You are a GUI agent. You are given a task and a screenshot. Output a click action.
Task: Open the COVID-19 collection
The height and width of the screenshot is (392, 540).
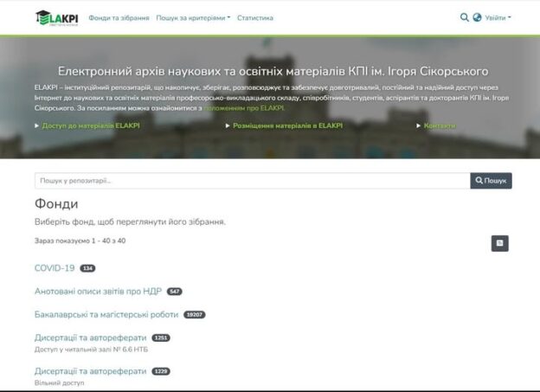(55, 268)
